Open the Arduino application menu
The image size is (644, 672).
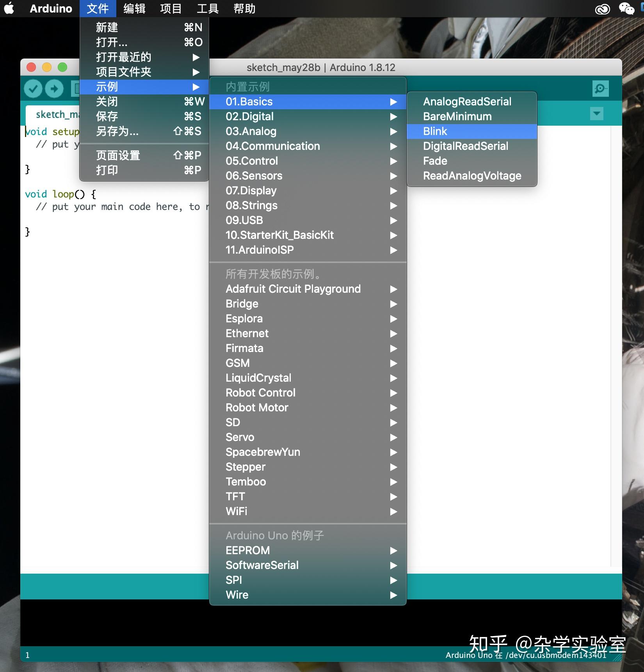click(51, 8)
